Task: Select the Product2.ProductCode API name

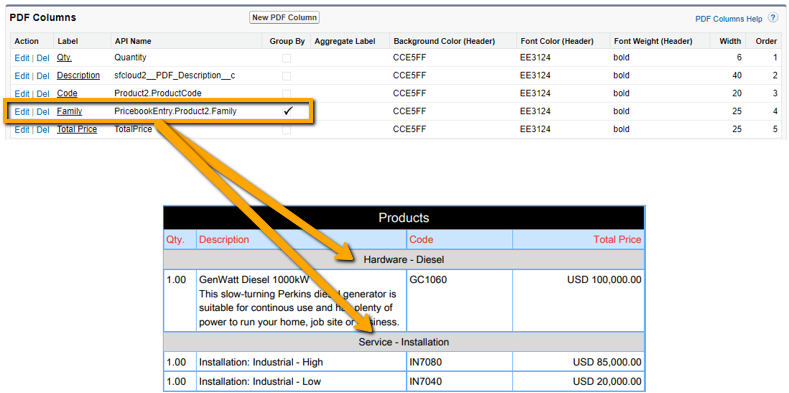Action: click(158, 94)
